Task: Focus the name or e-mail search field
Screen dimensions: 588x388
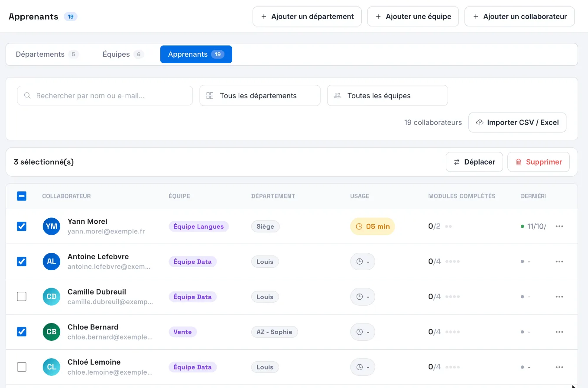Action: [x=105, y=96]
